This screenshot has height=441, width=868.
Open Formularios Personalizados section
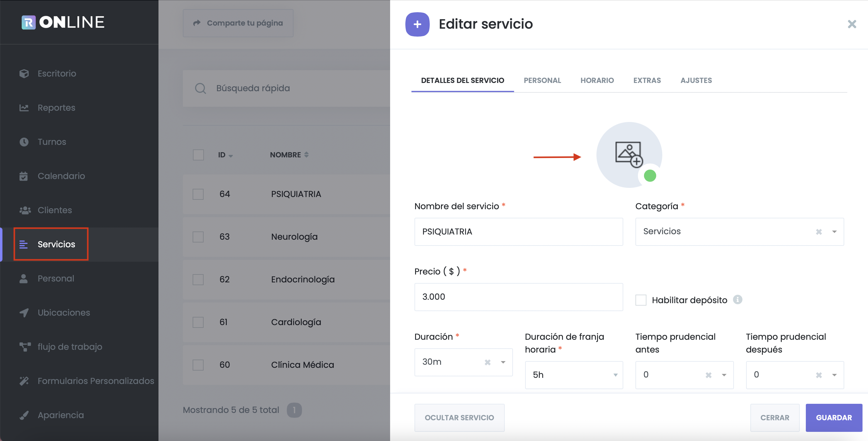click(x=96, y=381)
